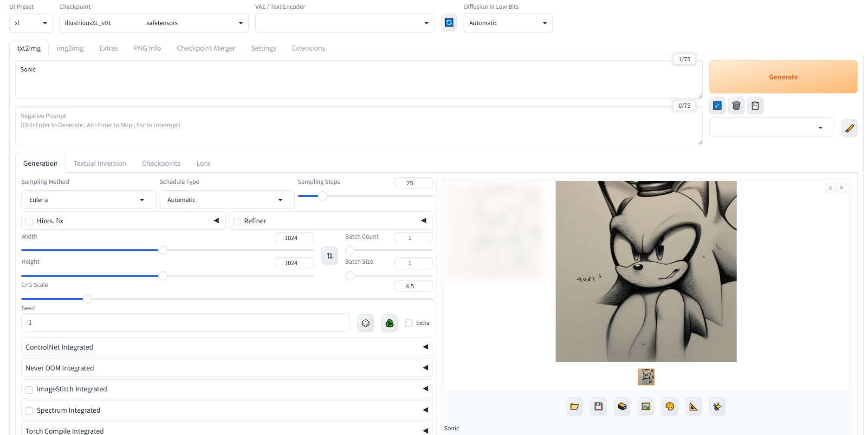Screen dimensions: 868x435
Task: Enable the Refiner checkbox
Action: 237,221
